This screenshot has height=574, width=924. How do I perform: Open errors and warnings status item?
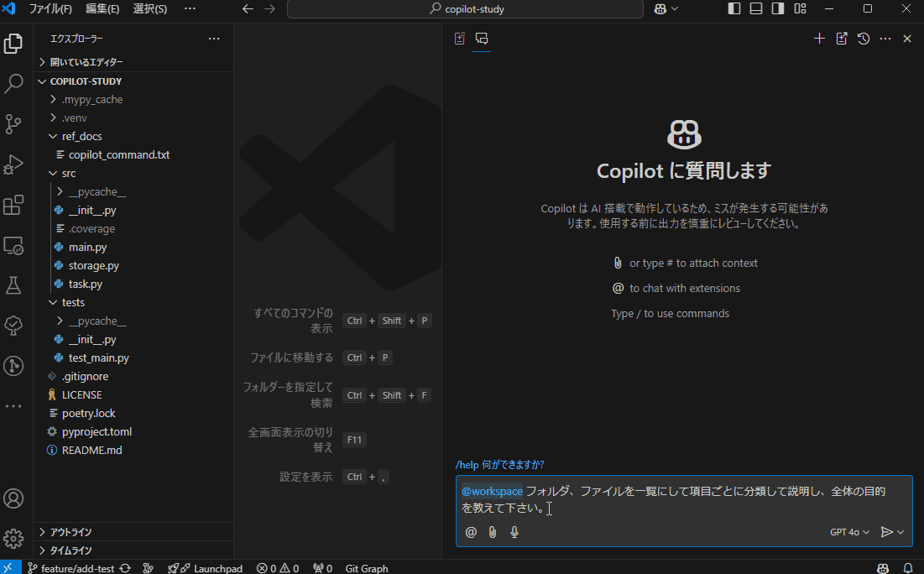(x=278, y=568)
